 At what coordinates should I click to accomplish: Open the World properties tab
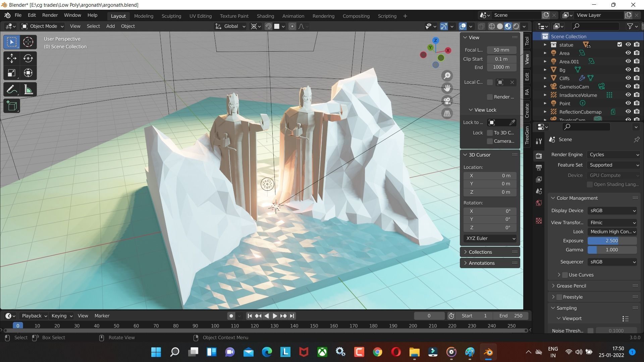point(539,203)
